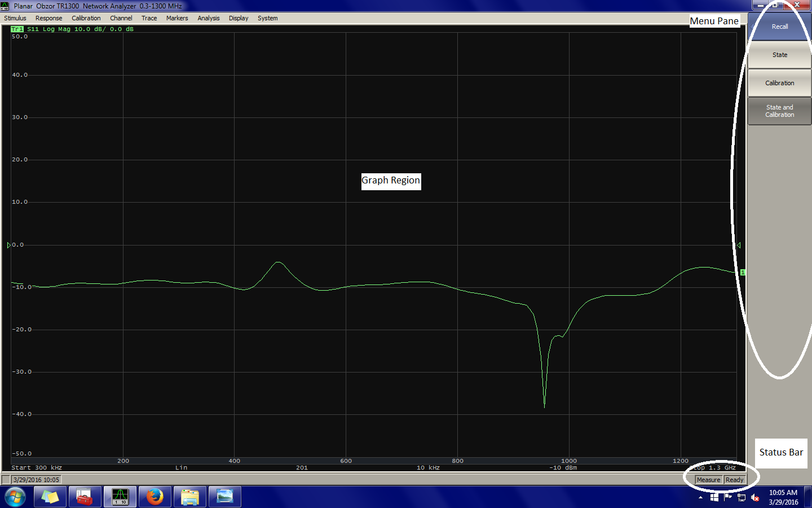
Task: Launch Sticky Notes from the taskbar
Action: point(50,497)
